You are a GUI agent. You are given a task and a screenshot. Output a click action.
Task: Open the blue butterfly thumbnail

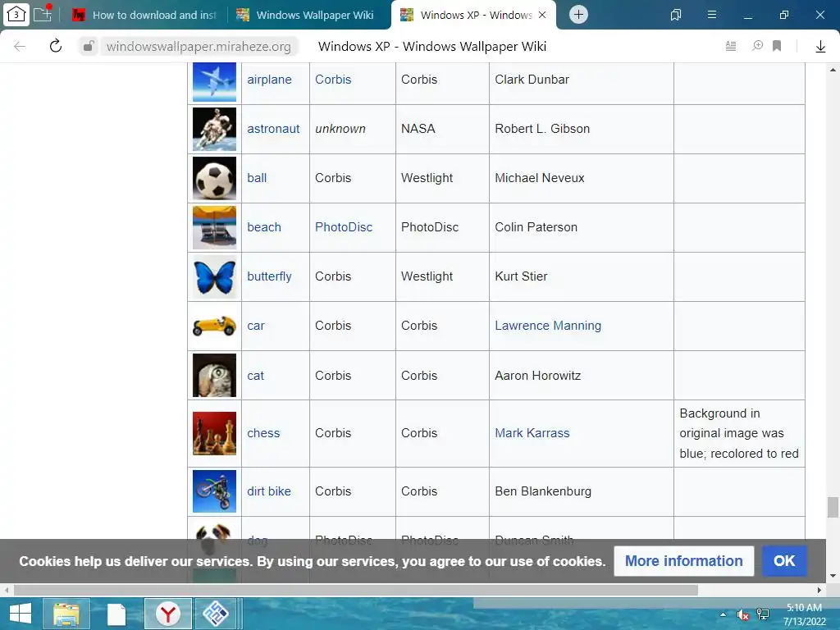[x=214, y=277]
